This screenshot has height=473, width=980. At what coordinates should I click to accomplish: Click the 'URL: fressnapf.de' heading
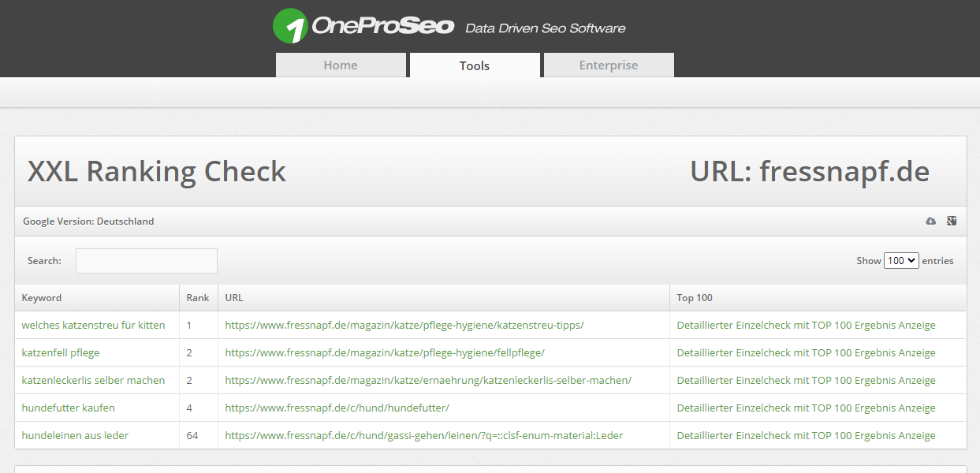[810, 171]
